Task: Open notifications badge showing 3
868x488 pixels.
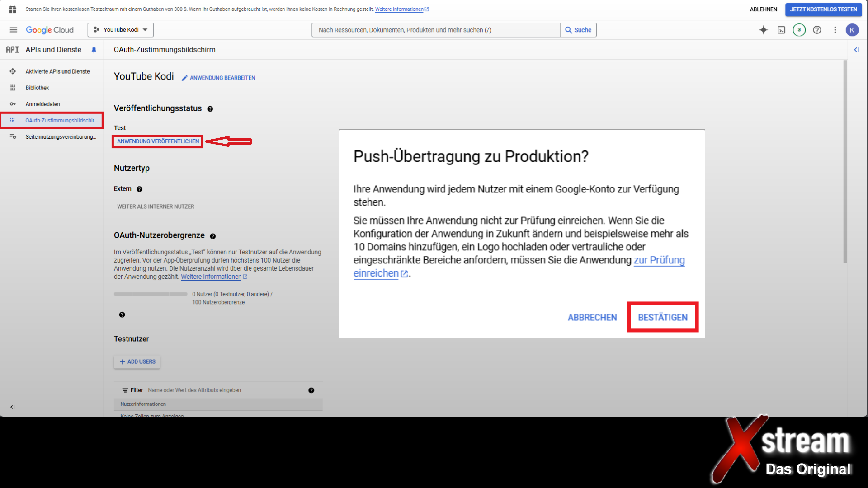Action: pos(799,30)
